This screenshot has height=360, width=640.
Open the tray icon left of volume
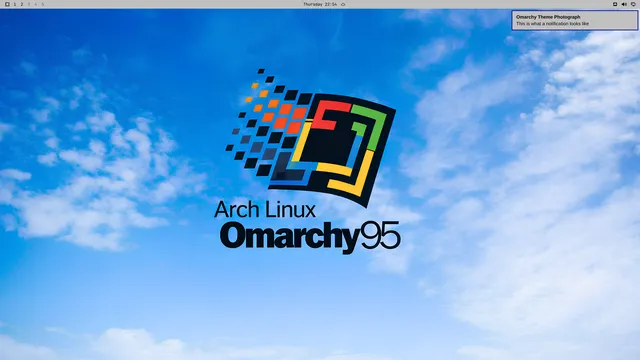click(x=615, y=4)
